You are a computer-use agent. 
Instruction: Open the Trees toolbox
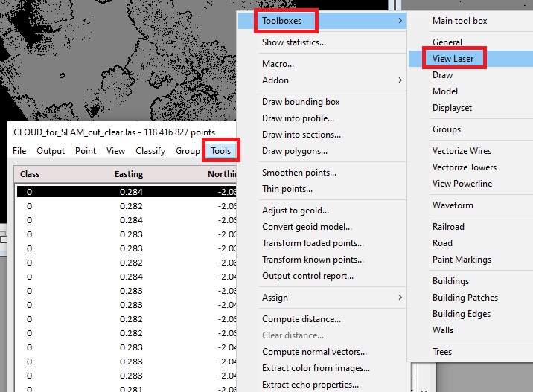coord(442,352)
